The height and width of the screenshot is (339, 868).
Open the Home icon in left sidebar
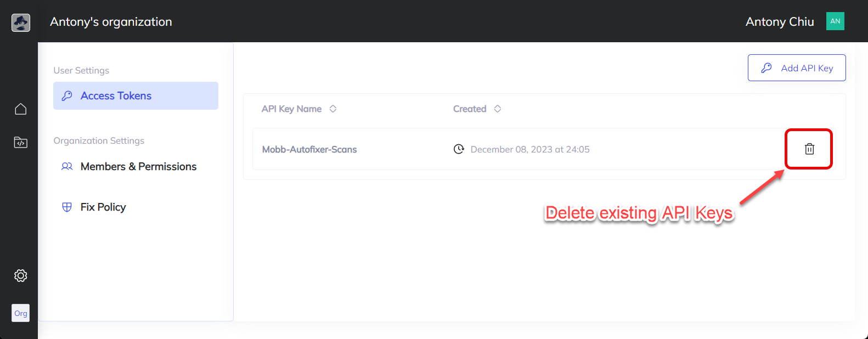[x=21, y=109]
